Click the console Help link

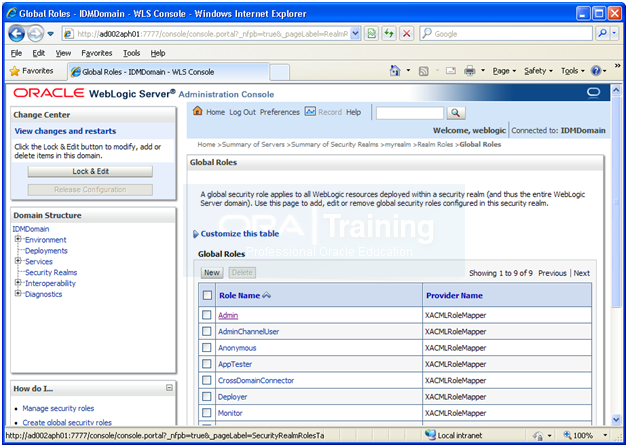[x=353, y=112]
